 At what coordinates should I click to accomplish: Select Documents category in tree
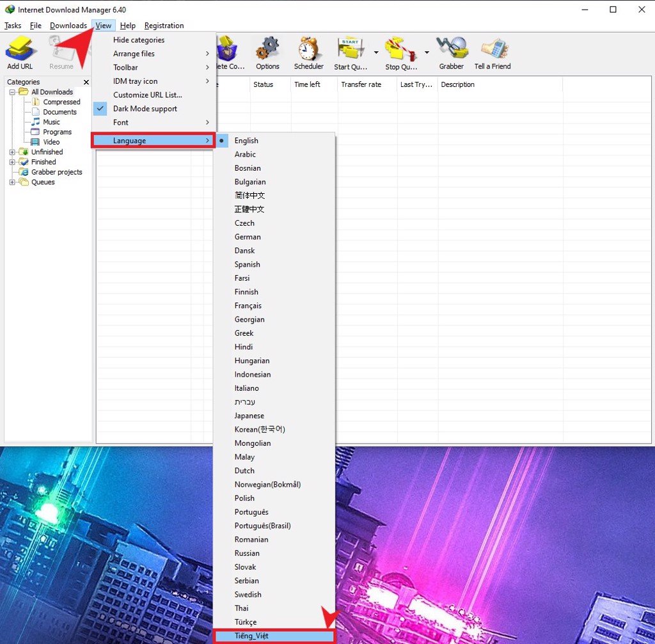tap(59, 112)
